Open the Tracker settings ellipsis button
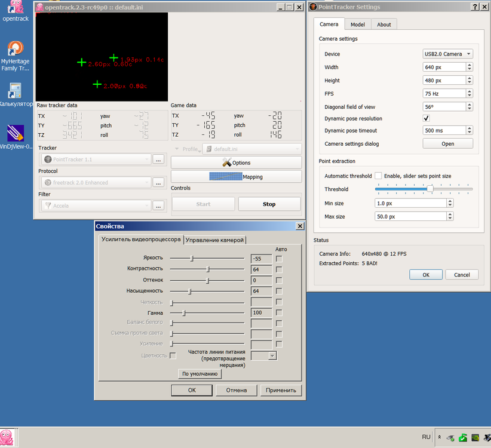This screenshot has width=491, height=448. pos(158,159)
